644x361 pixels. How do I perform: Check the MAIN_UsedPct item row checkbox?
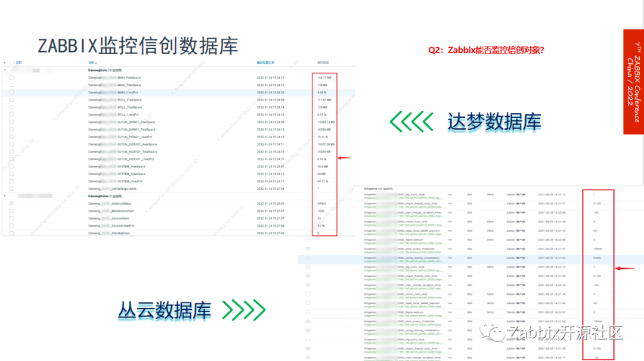11,92
